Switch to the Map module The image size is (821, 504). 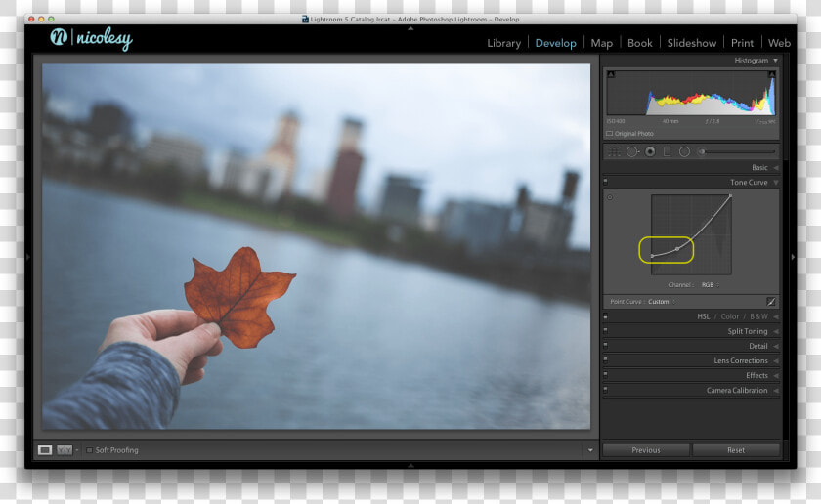602,43
